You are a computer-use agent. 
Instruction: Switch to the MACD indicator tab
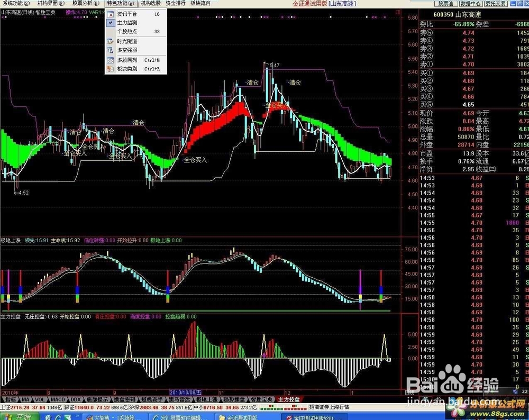(x=58, y=399)
